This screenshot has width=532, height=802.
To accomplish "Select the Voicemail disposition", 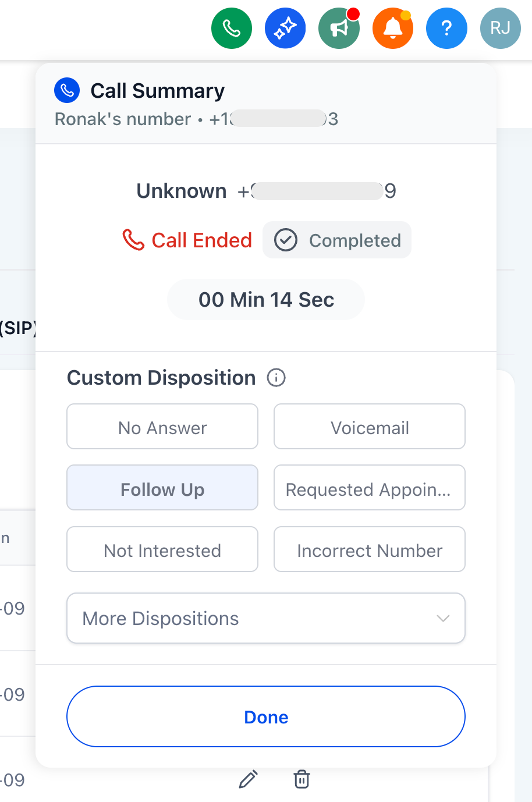I will click(x=370, y=427).
